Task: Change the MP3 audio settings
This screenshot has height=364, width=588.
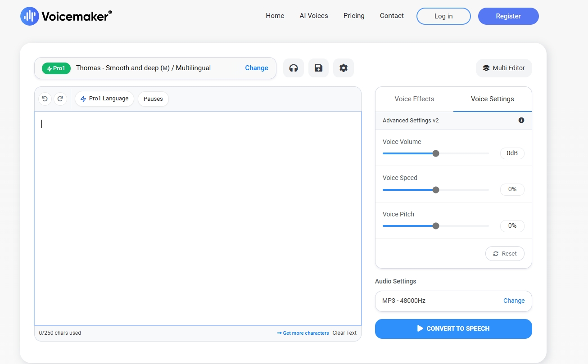Action: [514, 301]
